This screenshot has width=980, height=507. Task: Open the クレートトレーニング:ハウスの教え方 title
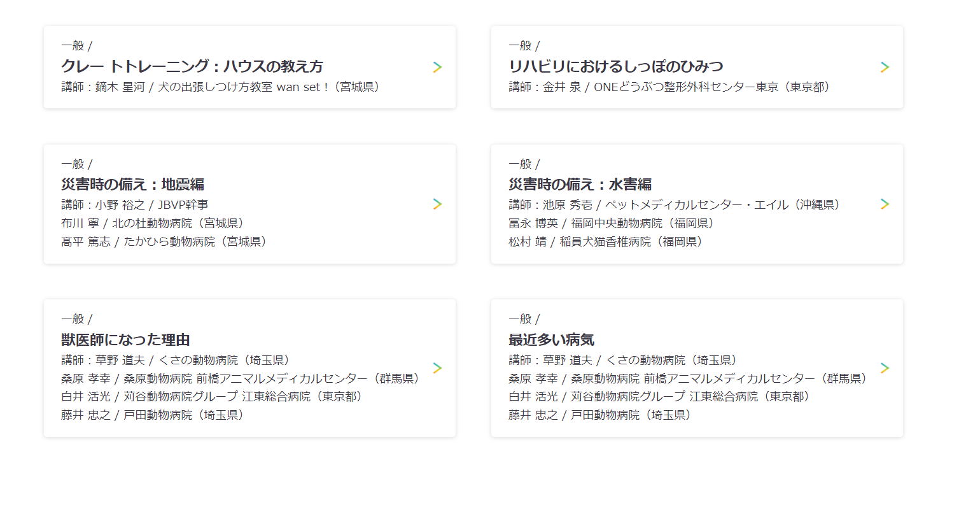pyautogui.click(x=192, y=66)
